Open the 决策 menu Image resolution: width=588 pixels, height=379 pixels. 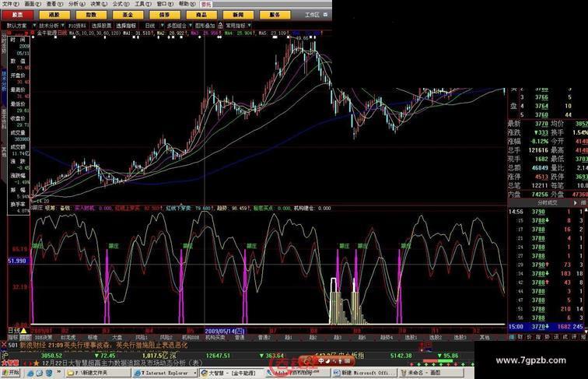point(99,4)
